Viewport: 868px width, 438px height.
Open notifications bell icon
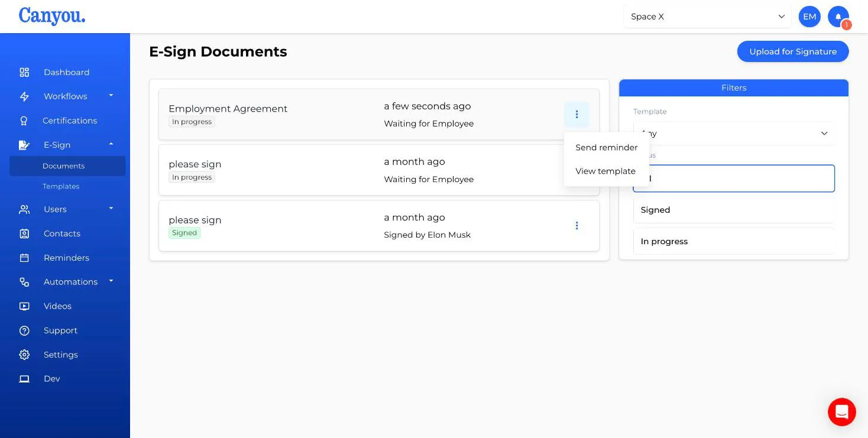(x=838, y=17)
